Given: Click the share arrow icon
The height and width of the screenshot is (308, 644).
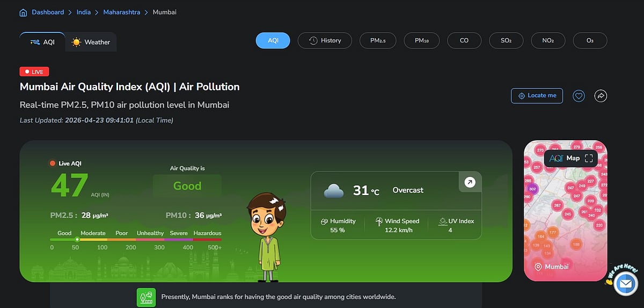Looking at the screenshot, I should tap(601, 96).
